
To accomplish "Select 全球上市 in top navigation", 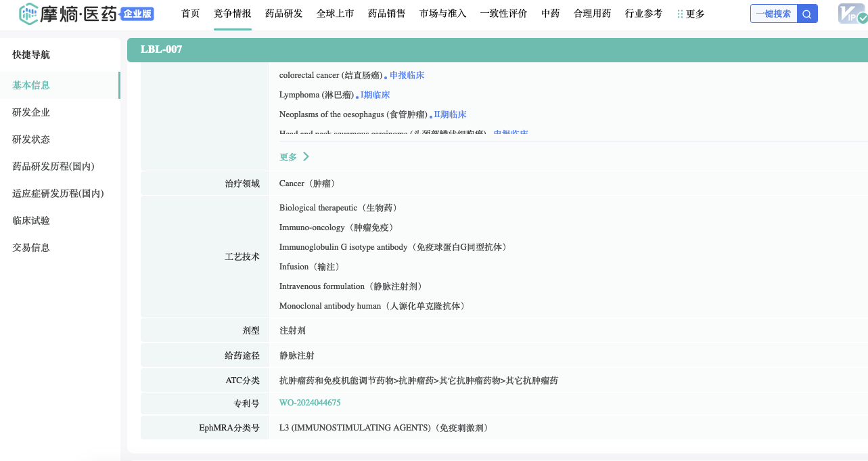I will pyautogui.click(x=335, y=14).
